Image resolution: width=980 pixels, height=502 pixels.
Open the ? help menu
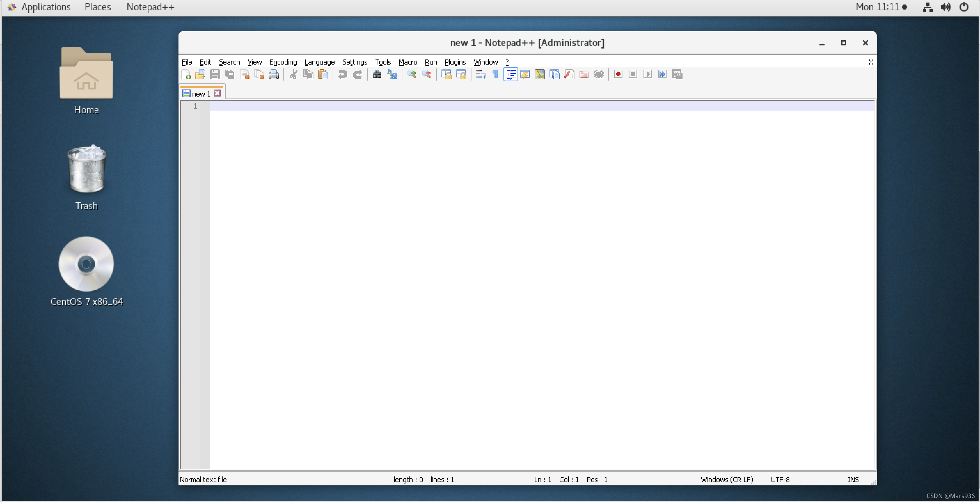(x=507, y=62)
